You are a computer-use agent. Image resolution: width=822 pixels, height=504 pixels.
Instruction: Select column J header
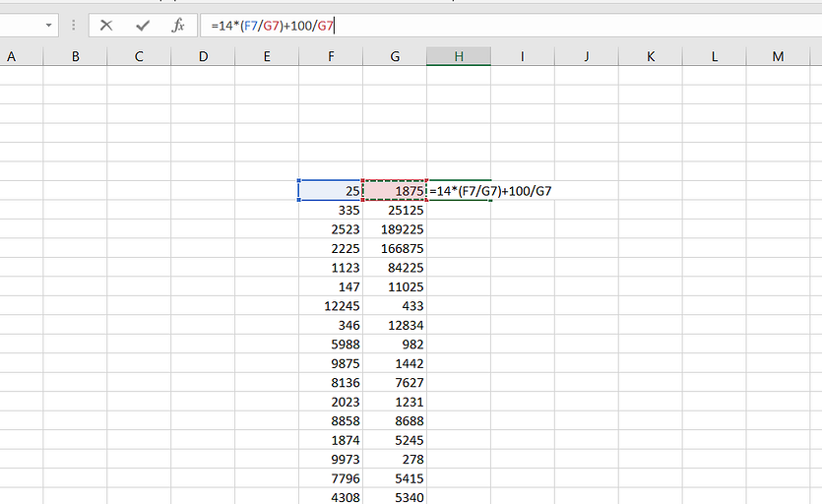coord(586,57)
